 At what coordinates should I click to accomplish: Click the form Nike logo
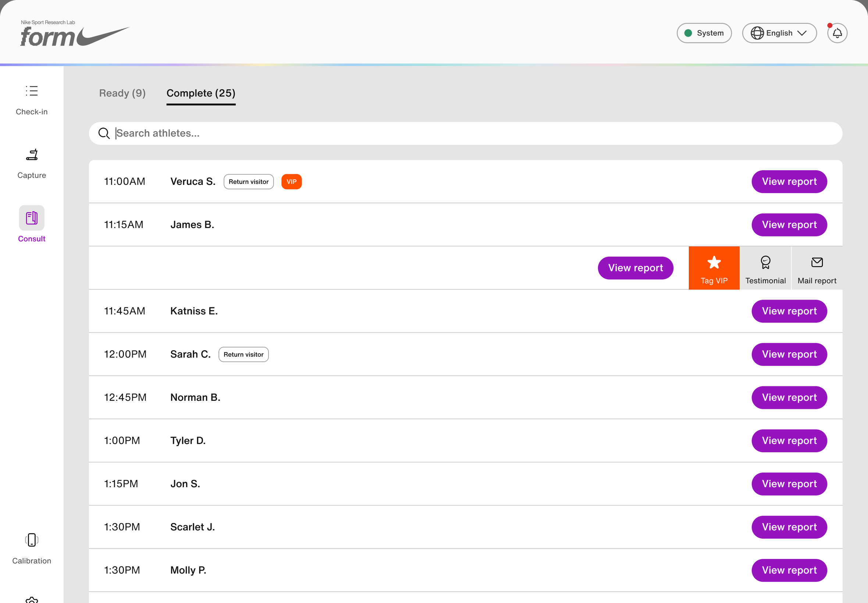tap(75, 33)
